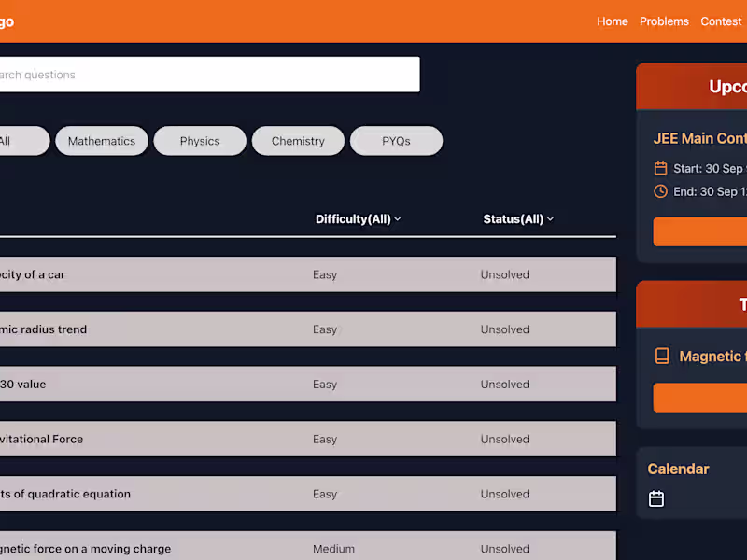Click Unsolved in the car velocity row
This screenshot has height=560, width=747.
click(504, 274)
